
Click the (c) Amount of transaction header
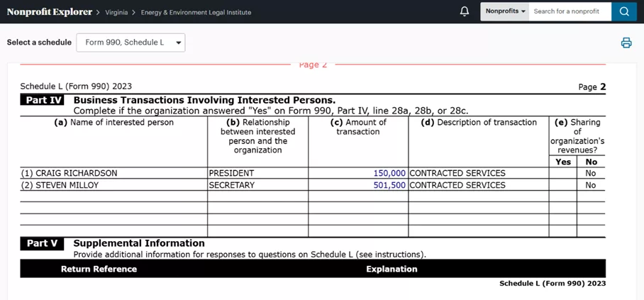click(x=358, y=127)
